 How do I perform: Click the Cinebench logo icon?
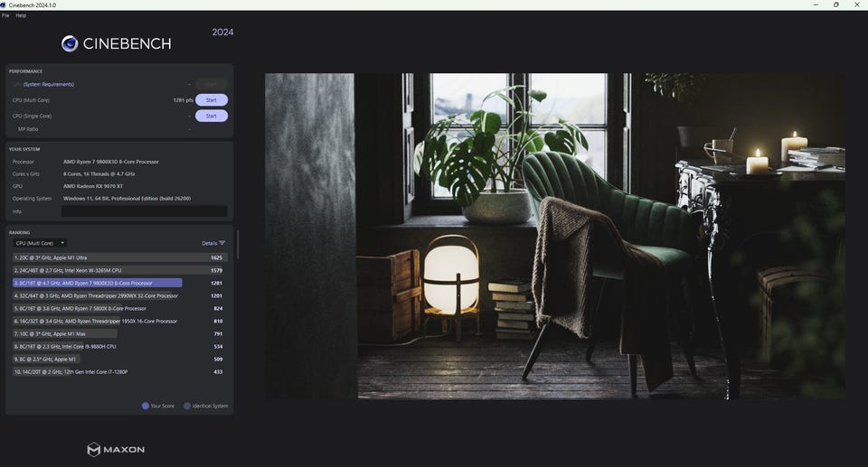point(70,43)
